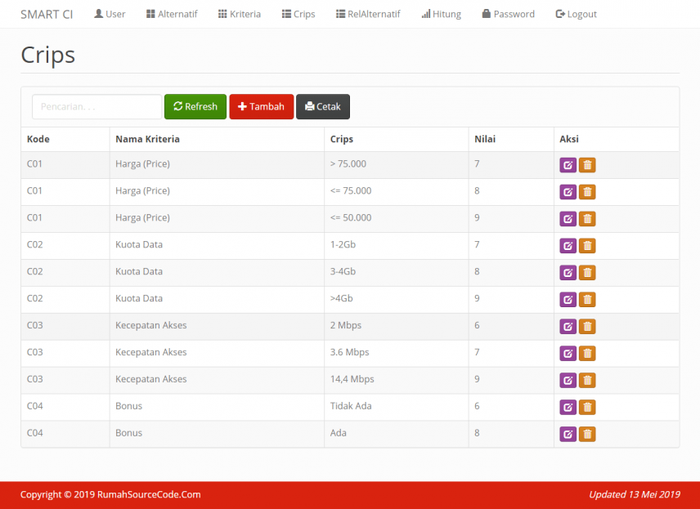Viewport: 700px width, 509px height.
Task: Delete the Bonus Ada crips row
Action: (x=588, y=434)
